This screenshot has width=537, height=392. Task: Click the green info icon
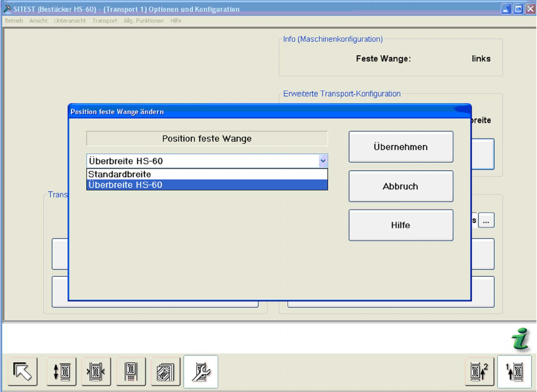521,341
